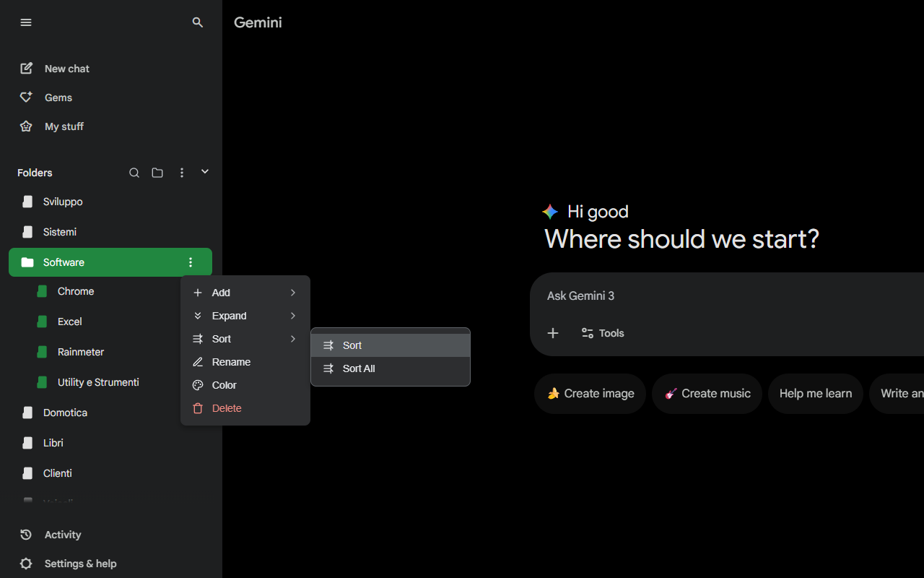Open the Folders section three-dot options
The width and height of the screenshot is (924, 578).
click(182, 173)
